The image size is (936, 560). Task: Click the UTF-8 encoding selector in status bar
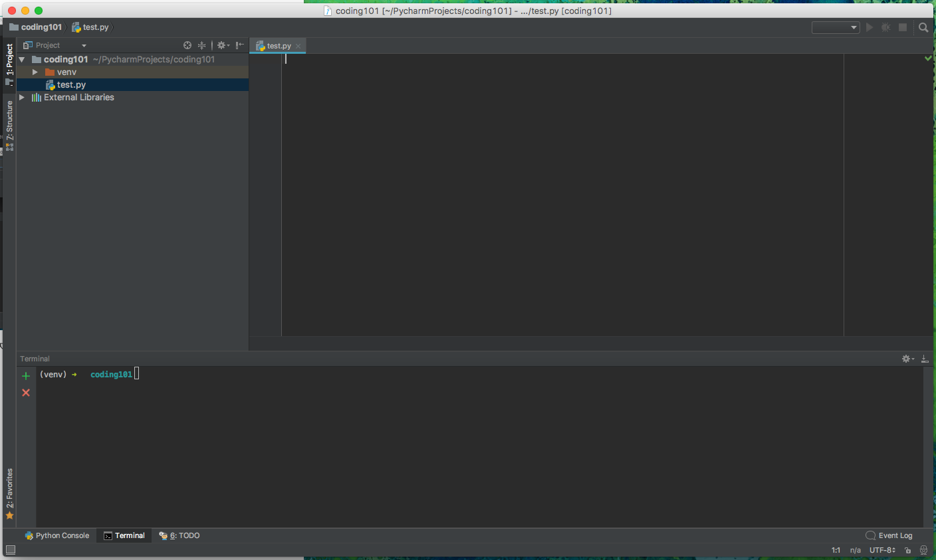(x=882, y=550)
